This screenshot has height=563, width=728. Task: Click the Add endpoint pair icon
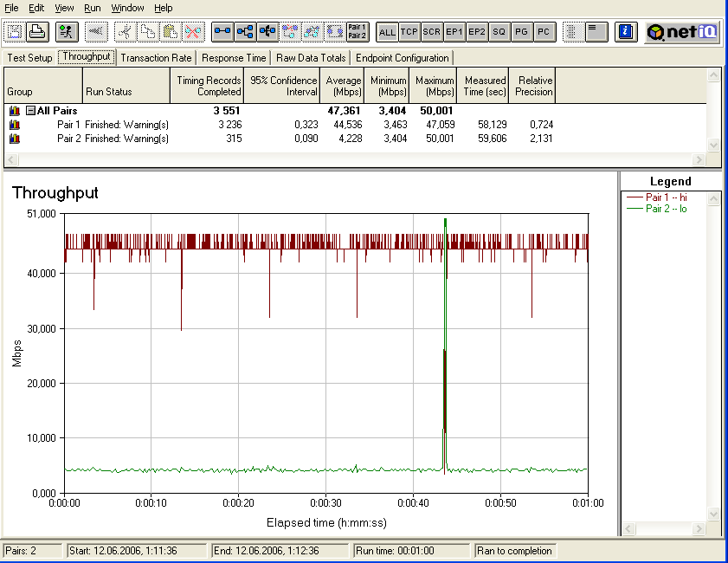point(222,31)
